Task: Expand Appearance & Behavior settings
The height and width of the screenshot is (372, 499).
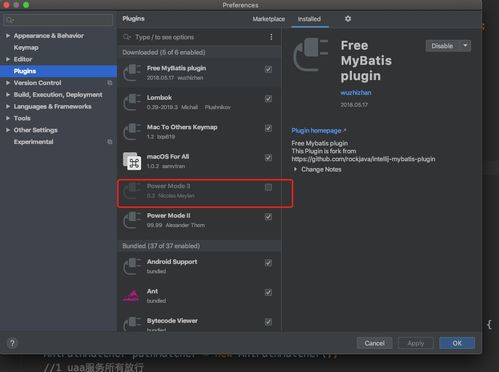Action: click(8, 36)
